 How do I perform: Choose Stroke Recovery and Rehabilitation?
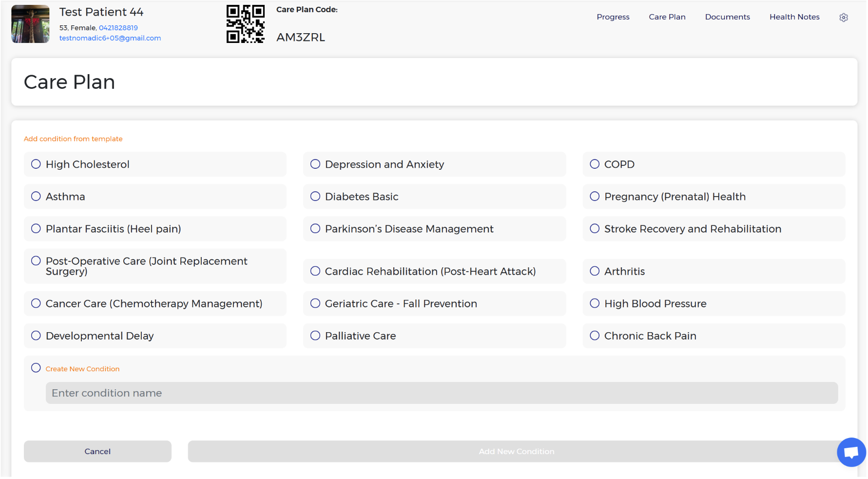[595, 229]
